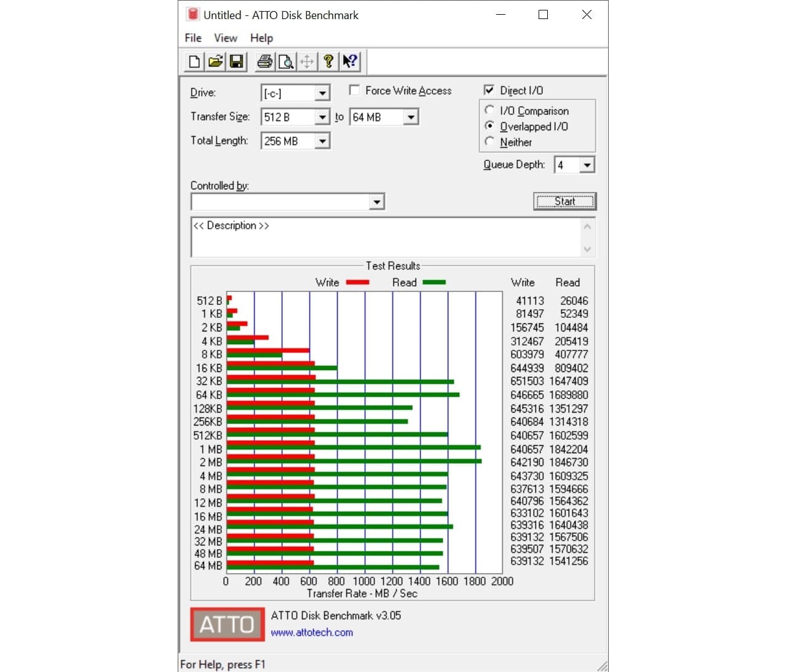The height and width of the screenshot is (672, 787).
Task: Click the Start button
Action: 565,201
